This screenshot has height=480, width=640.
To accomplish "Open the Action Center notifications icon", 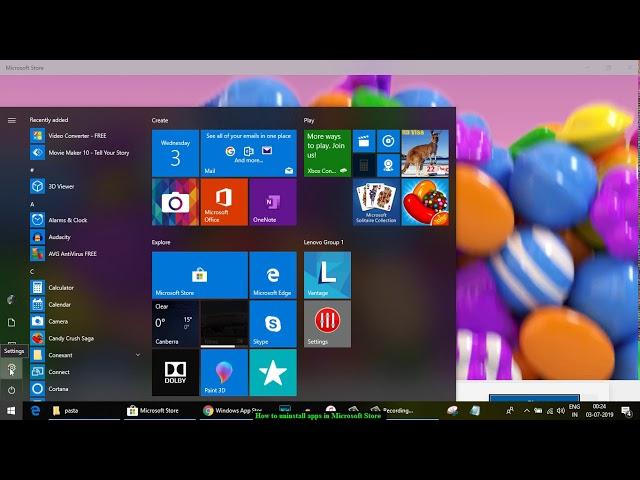I will 626,411.
